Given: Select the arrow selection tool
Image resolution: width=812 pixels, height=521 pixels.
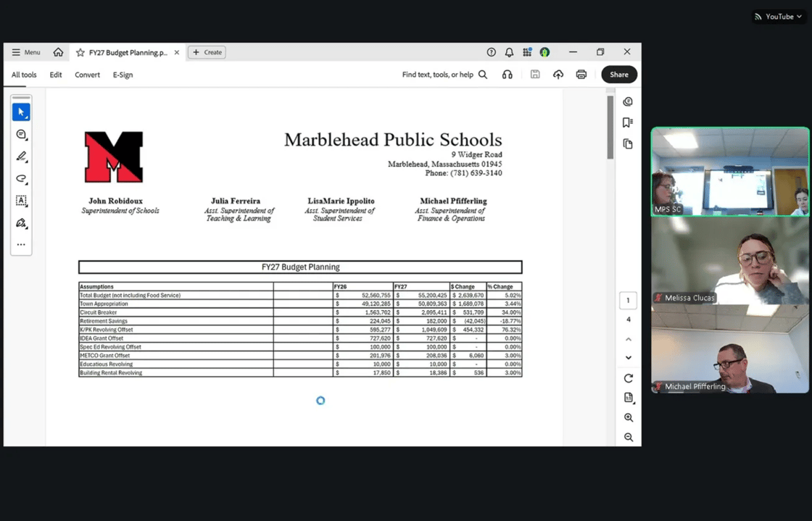Looking at the screenshot, I should click(x=21, y=112).
